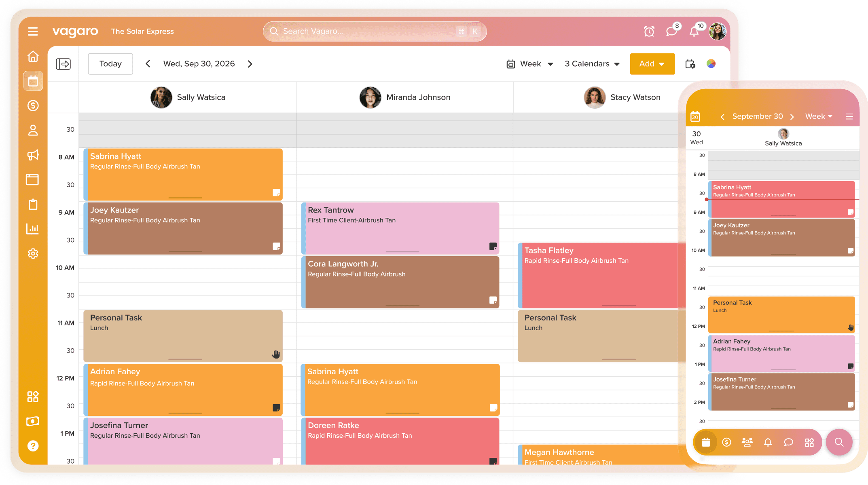Expand the 3 Calendars dropdown
Screen dimensions: 868x485
pyautogui.click(x=592, y=64)
